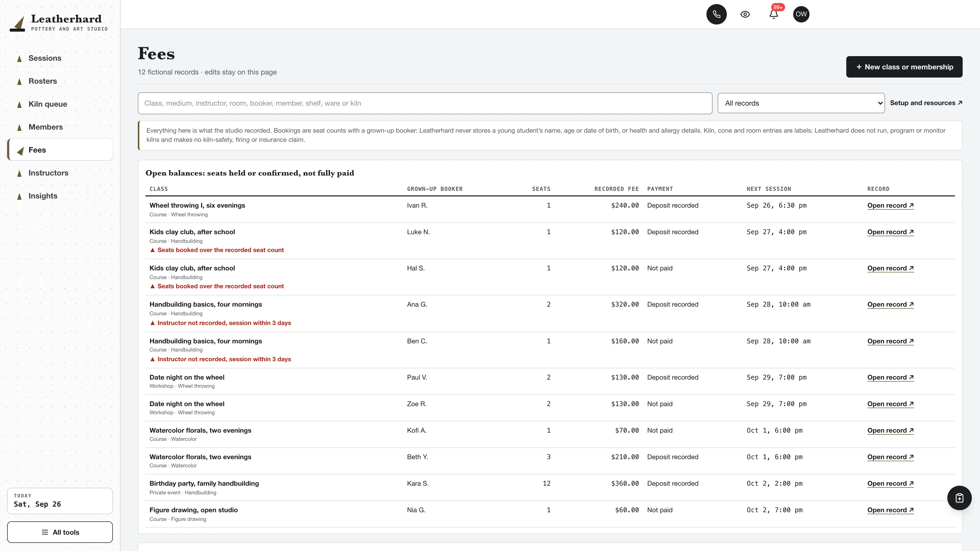980x551 pixels.
Task: Open the OW user avatar menu
Action: pyautogui.click(x=801, y=15)
